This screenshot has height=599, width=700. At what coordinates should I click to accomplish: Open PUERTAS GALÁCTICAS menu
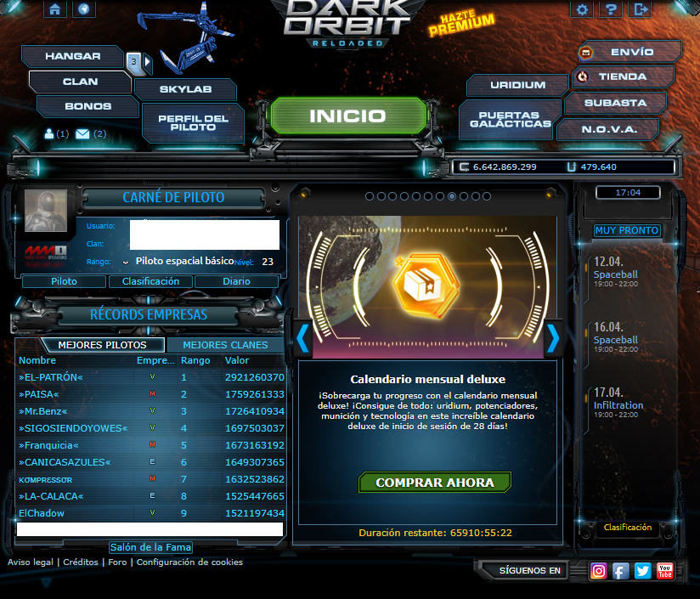511,120
